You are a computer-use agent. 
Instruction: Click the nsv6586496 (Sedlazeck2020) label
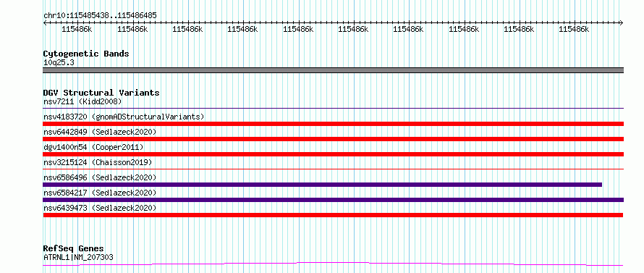100,177
